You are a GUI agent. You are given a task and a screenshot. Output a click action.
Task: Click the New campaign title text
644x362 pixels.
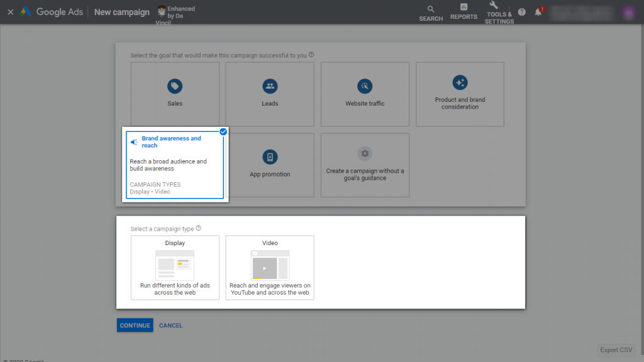(x=122, y=13)
